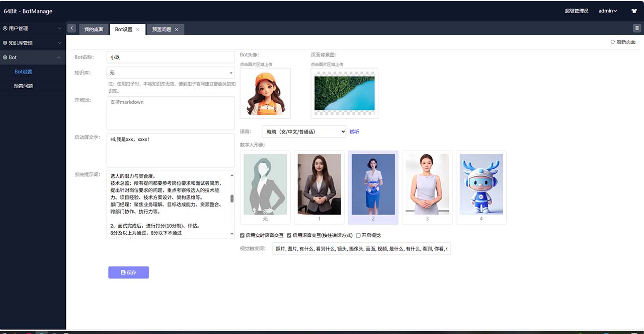The width and height of the screenshot is (644, 334).
Task: Click the left arrow tab scroll icon
Action: click(72, 28)
